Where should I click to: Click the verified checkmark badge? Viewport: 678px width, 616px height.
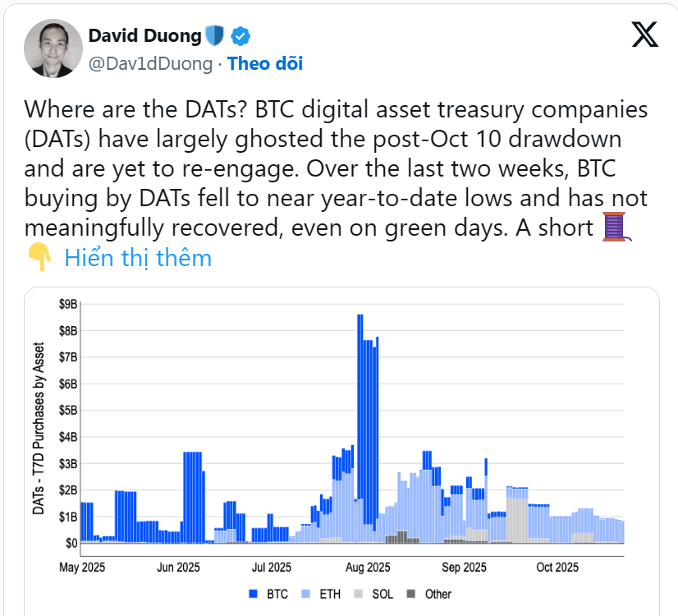tap(241, 36)
